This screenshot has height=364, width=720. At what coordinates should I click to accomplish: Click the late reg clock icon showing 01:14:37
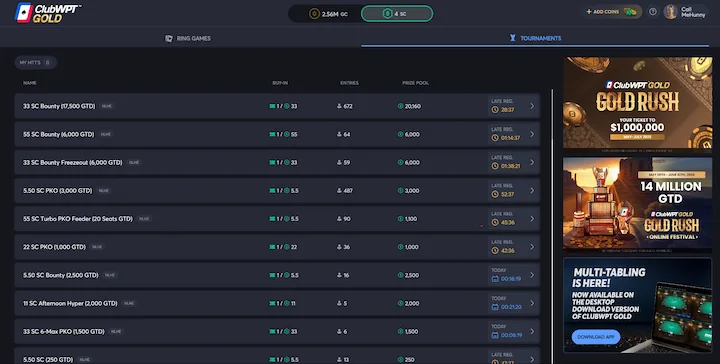click(x=495, y=138)
